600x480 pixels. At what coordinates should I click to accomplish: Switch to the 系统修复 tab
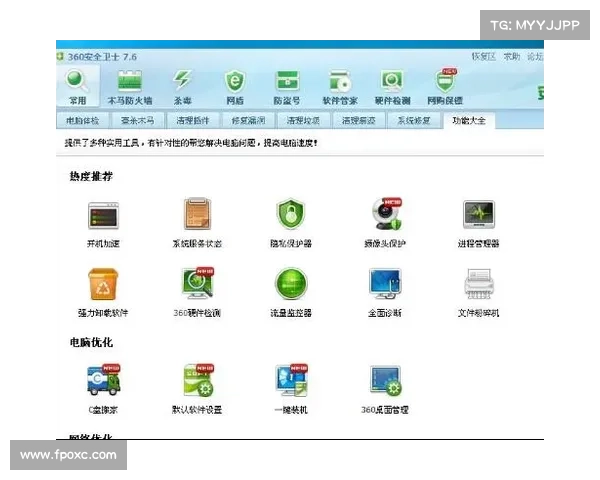[x=414, y=121]
